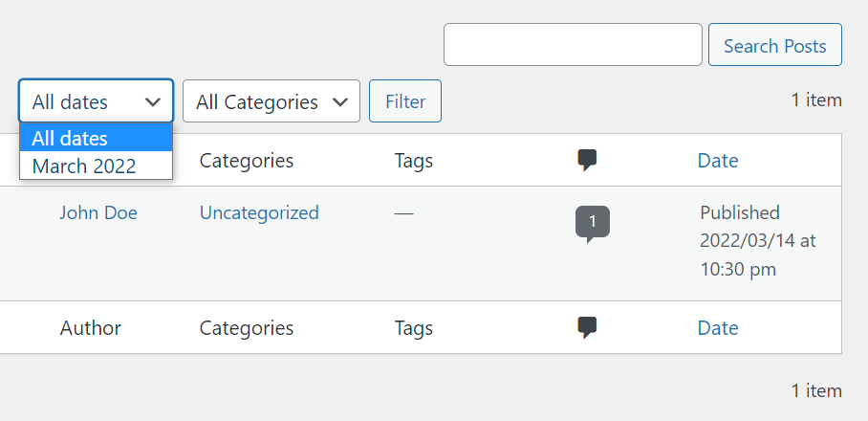
Task: Click the Categories column label in footer
Action: coord(247,328)
